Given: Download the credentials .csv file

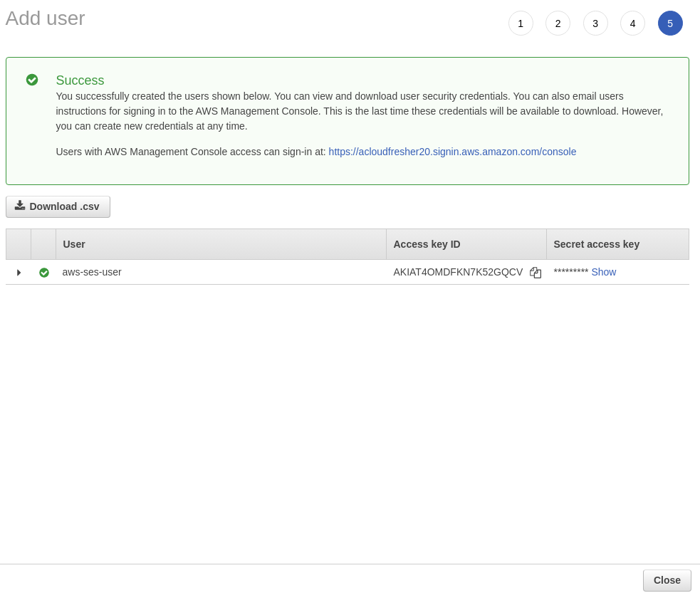Looking at the screenshot, I should click(x=58, y=206).
